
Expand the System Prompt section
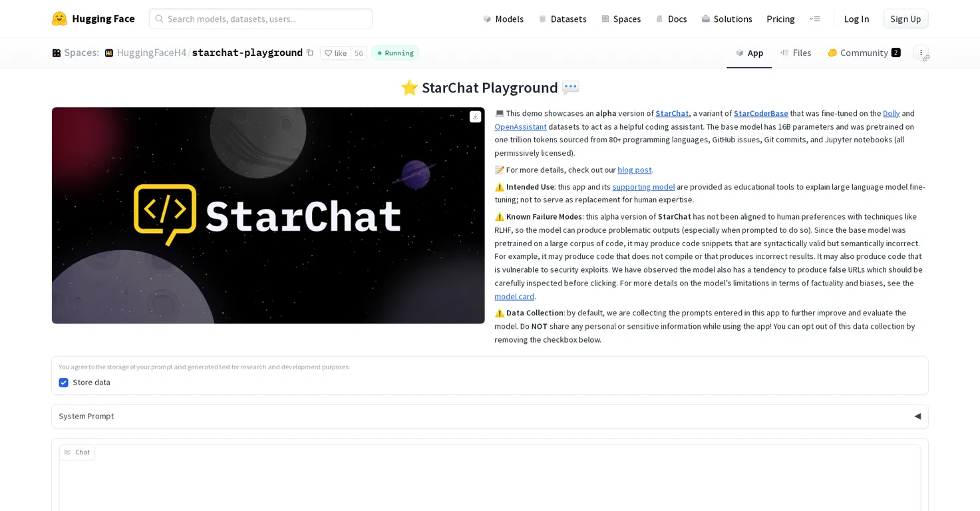[x=917, y=416]
